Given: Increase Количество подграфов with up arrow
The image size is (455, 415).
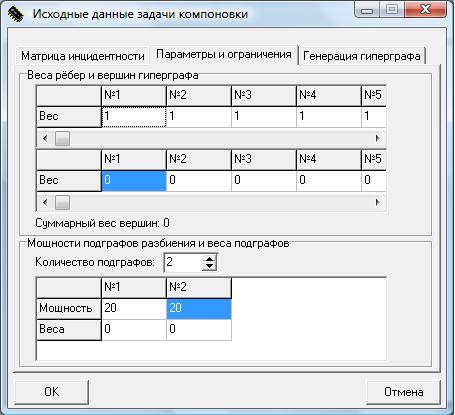Looking at the screenshot, I should [x=209, y=259].
